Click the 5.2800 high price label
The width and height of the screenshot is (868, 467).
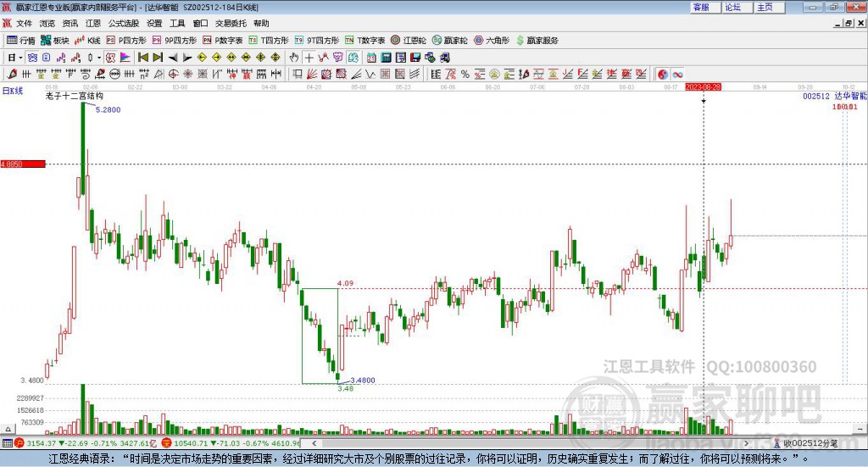[x=108, y=109]
